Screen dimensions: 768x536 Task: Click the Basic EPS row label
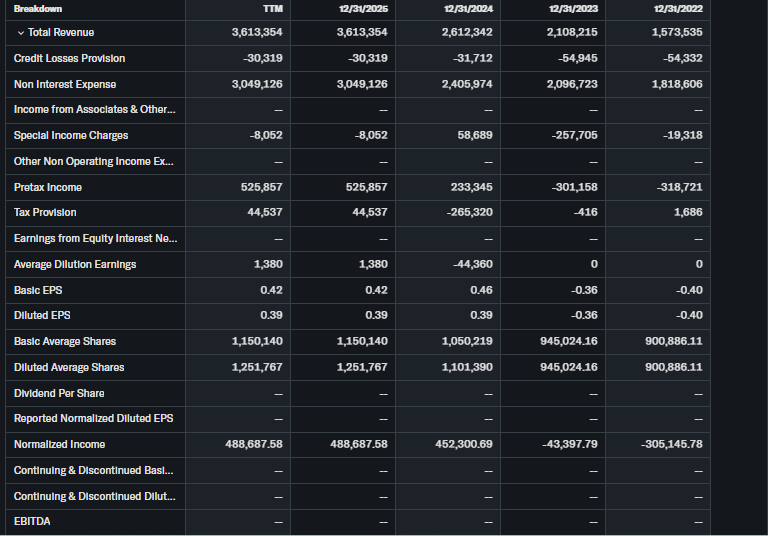[38, 290]
